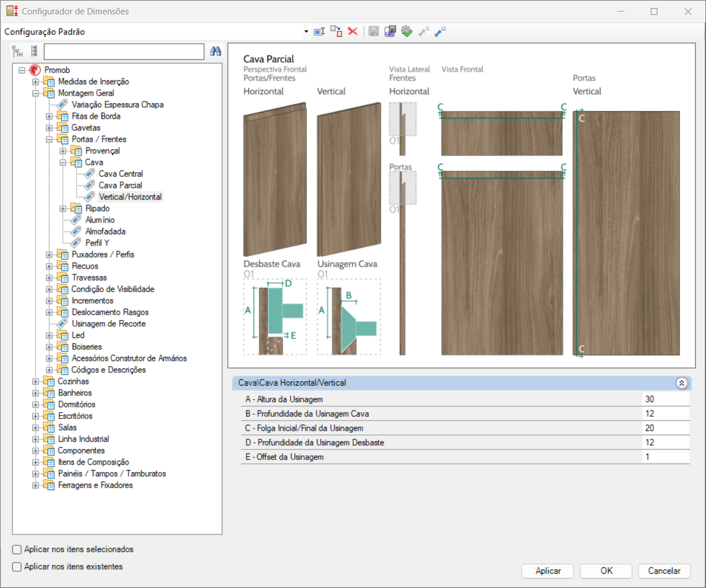Open the Configuração Padrão dropdown
This screenshot has width=706, height=588.
pos(306,32)
